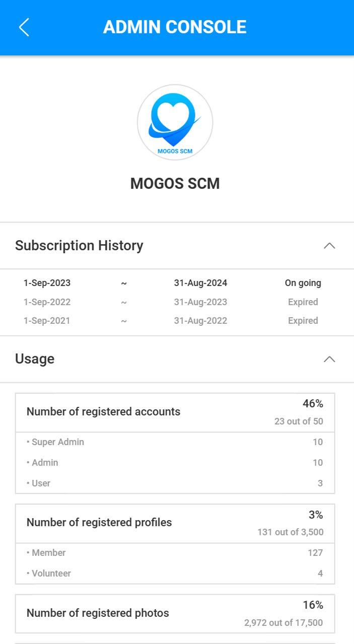Tap the Super Admin count row
The height and width of the screenshot is (644, 354).
coord(175,442)
